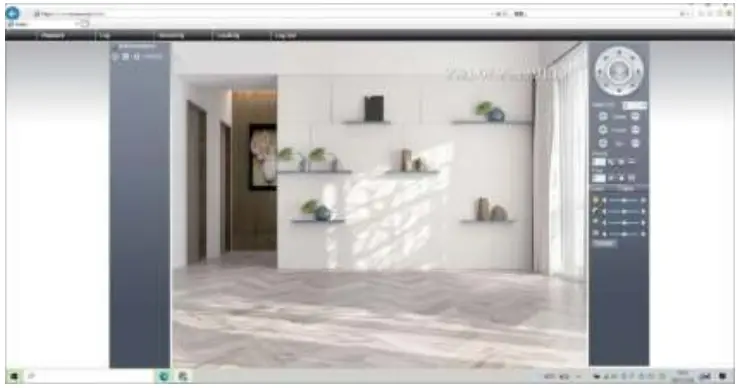Adjust the second image settings slider
This screenshot has height=388, width=738.
pos(624,211)
